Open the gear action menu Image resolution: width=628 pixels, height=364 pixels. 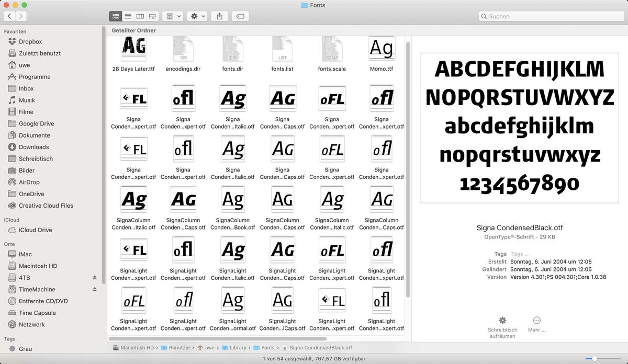tap(197, 16)
